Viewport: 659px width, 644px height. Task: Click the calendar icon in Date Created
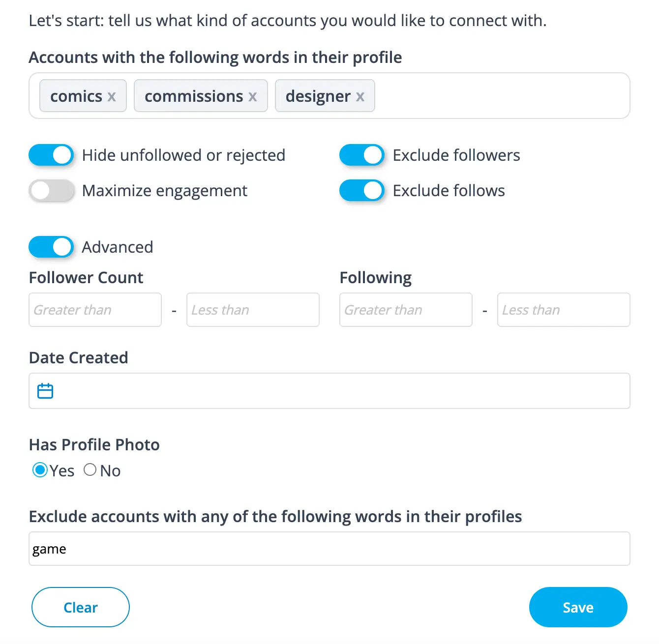click(45, 391)
